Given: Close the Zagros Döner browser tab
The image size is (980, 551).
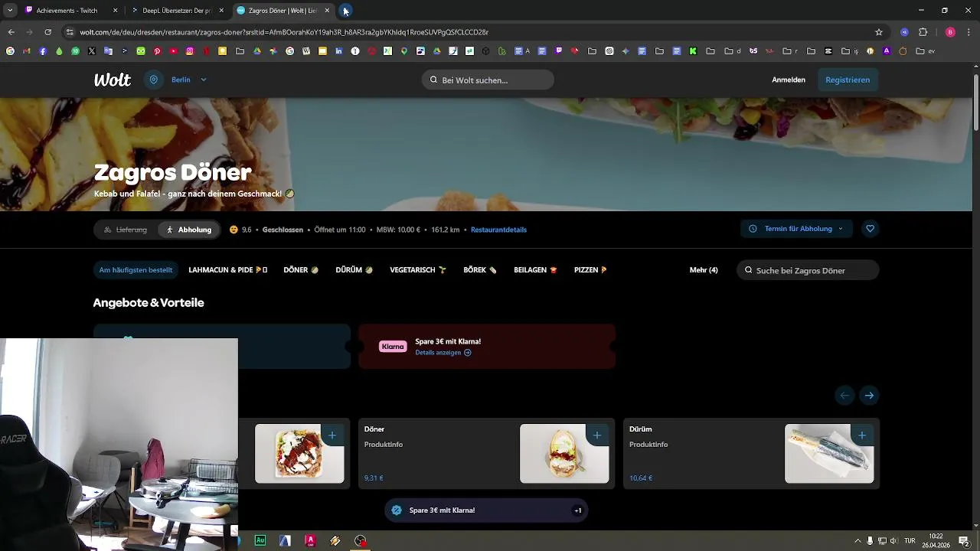Looking at the screenshot, I should (x=327, y=11).
